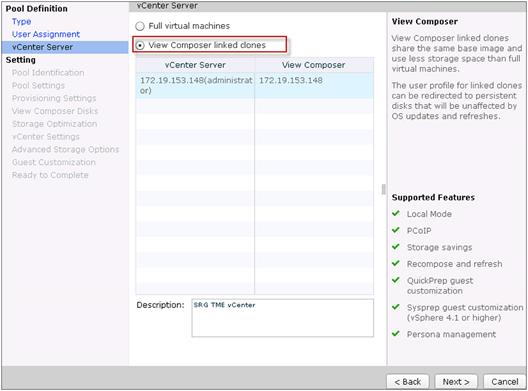Click the Pool Identification step
Screen dimensions: 528x391
(x=48, y=73)
